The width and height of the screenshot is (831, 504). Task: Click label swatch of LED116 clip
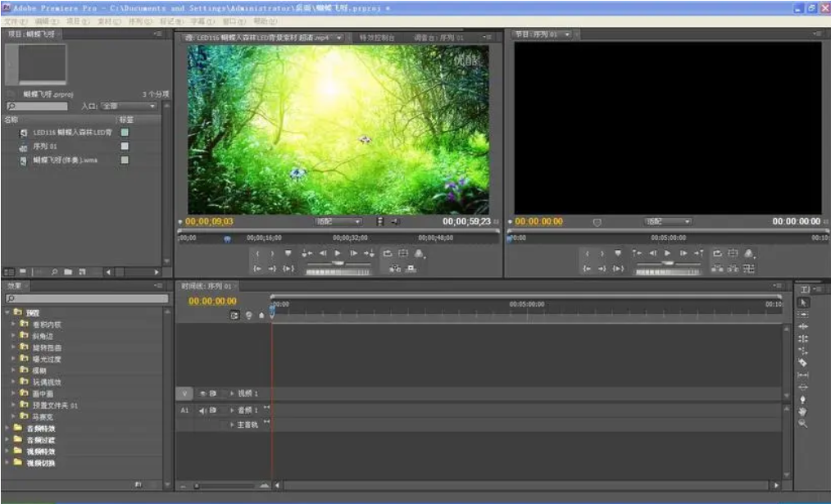tap(125, 133)
